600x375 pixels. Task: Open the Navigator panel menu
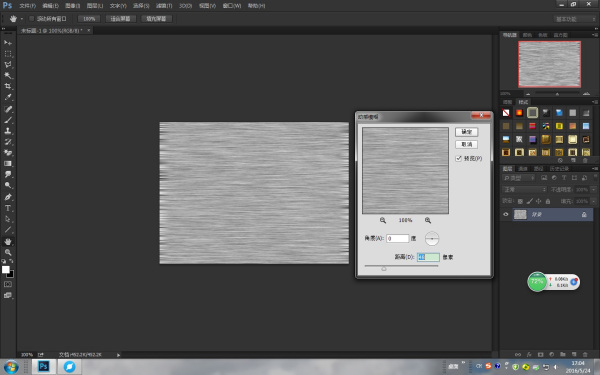tap(595, 35)
